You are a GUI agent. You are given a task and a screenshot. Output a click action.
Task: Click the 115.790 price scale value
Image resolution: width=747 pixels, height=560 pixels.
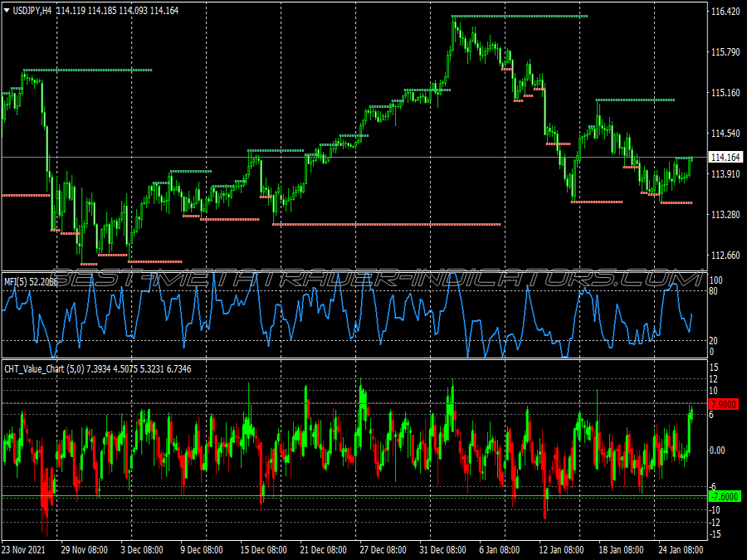click(x=725, y=52)
